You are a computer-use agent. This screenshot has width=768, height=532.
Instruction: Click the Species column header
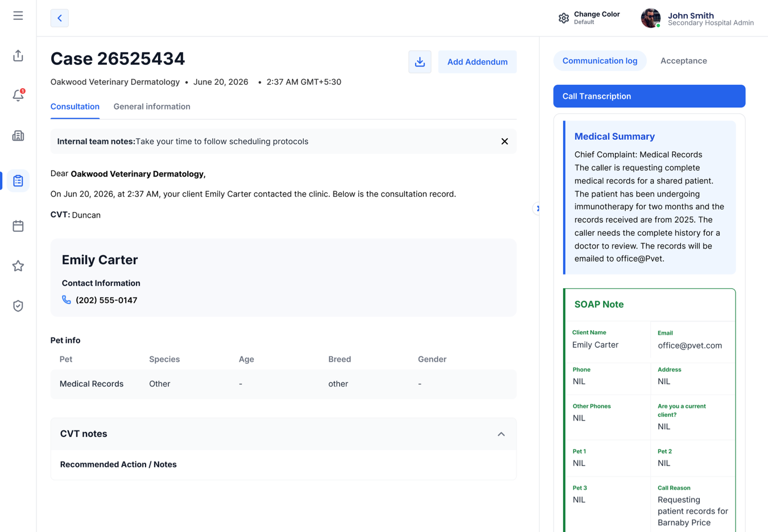(x=164, y=359)
